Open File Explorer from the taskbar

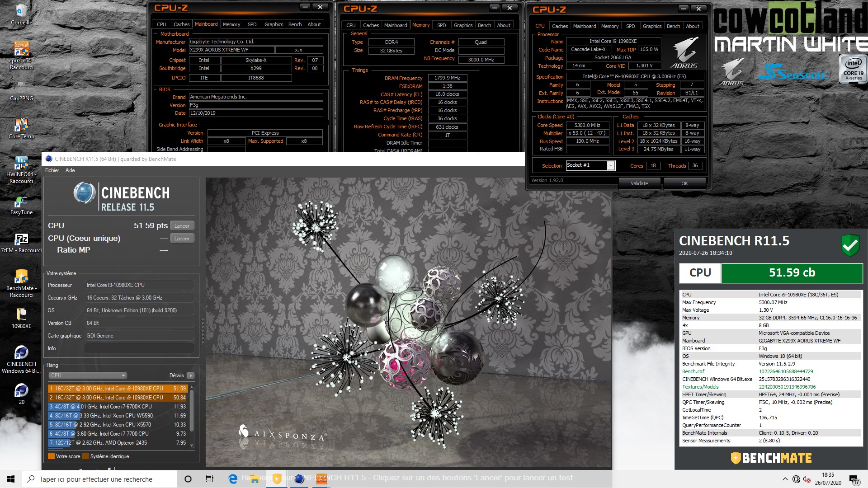[x=255, y=479]
